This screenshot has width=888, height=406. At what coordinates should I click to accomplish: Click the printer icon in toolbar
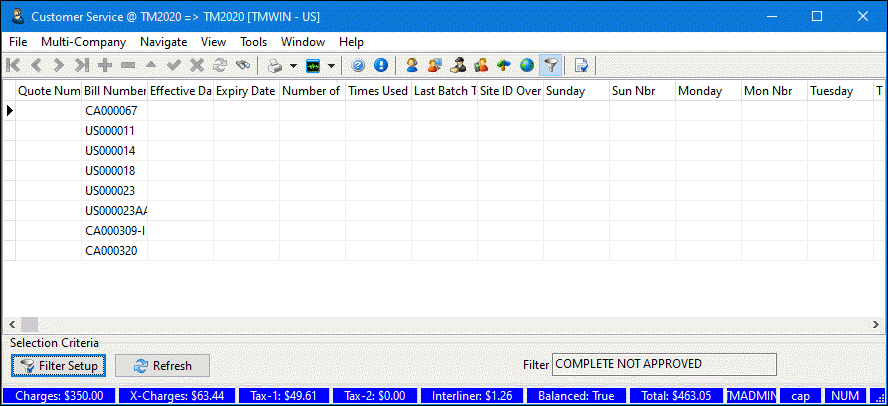[x=274, y=66]
